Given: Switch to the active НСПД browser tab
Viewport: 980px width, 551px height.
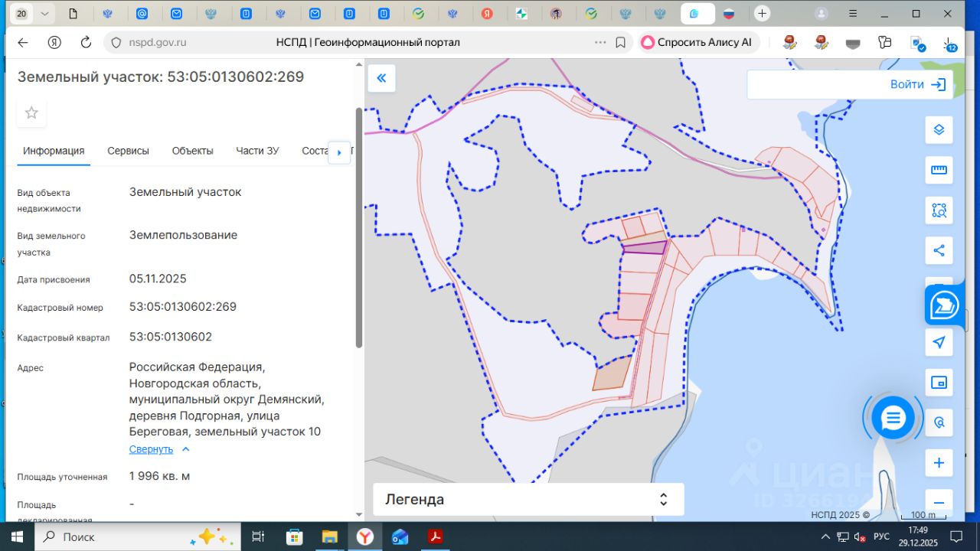Looking at the screenshot, I should (697, 14).
